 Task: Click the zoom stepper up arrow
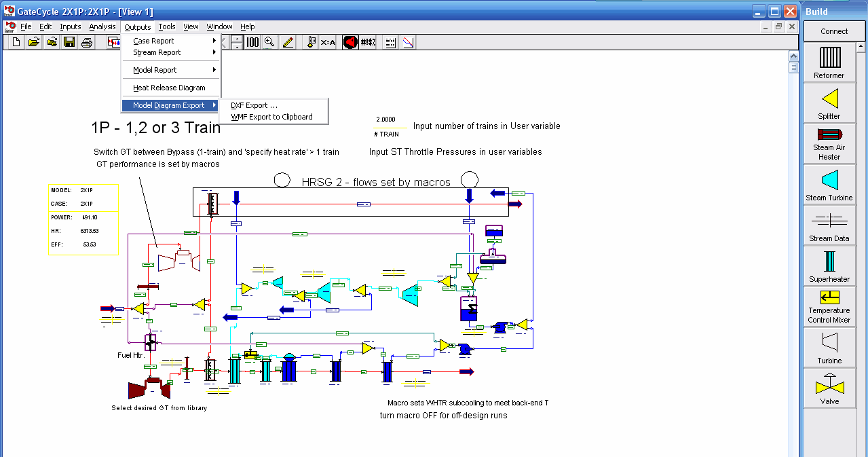236,38
